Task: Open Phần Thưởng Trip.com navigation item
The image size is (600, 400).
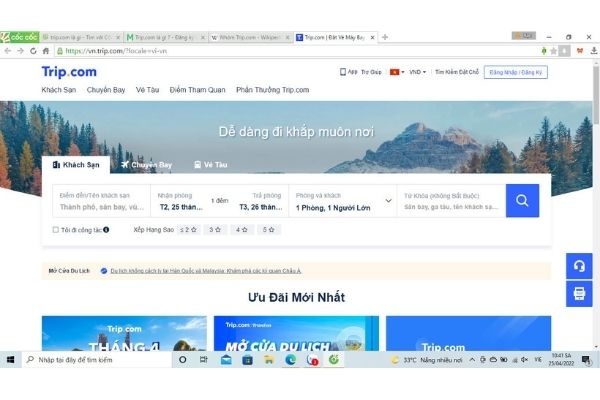Action: (272, 90)
